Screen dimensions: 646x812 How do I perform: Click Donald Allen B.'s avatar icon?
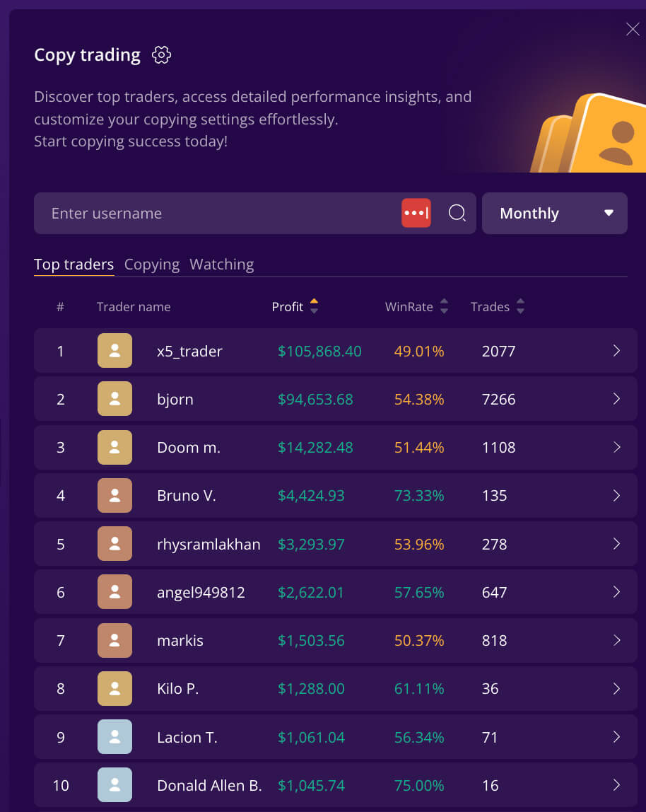coord(114,785)
